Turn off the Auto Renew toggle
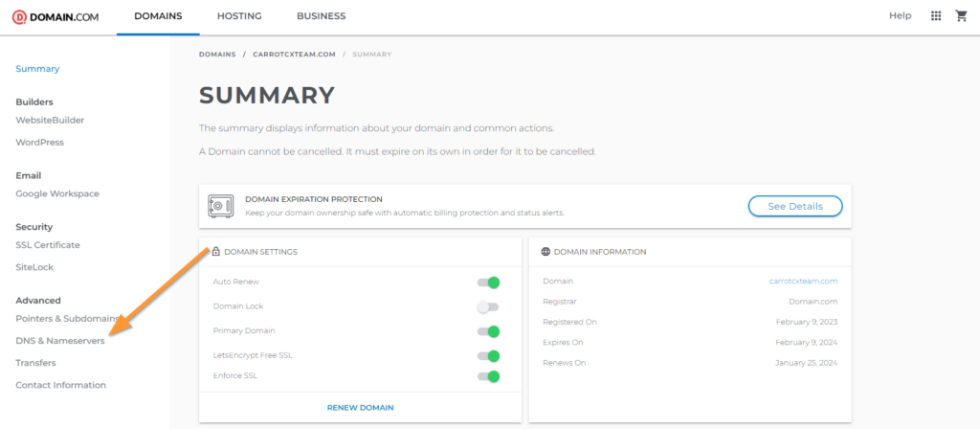The height and width of the screenshot is (429, 980). click(488, 282)
